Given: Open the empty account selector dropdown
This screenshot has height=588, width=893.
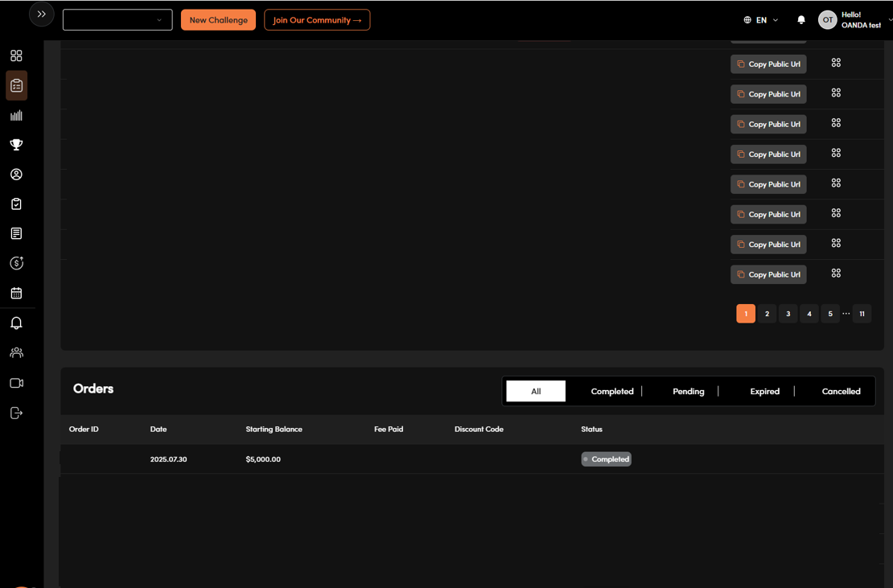Looking at the screenshot, I should pyautogui.click(x=117, y=20).
